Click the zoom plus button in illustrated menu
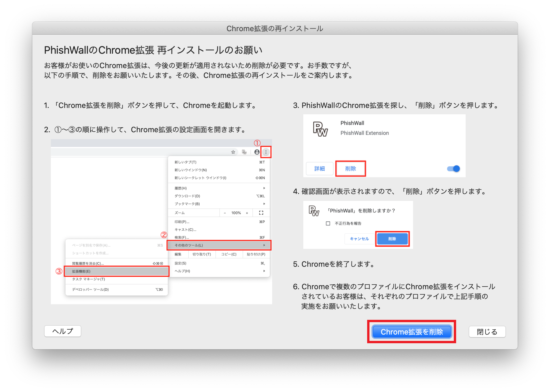This screenshot has height=392, width=550. point(247,213)
